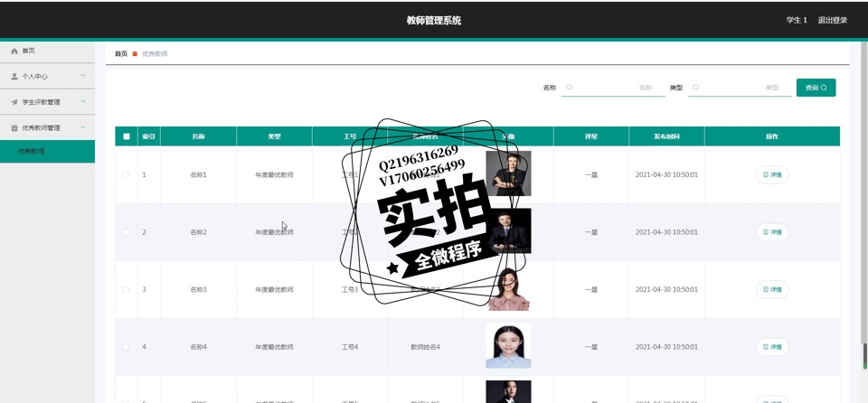Click the breadcrumb home icon before 优秀教师
The image size is (868, 403).
135,53
